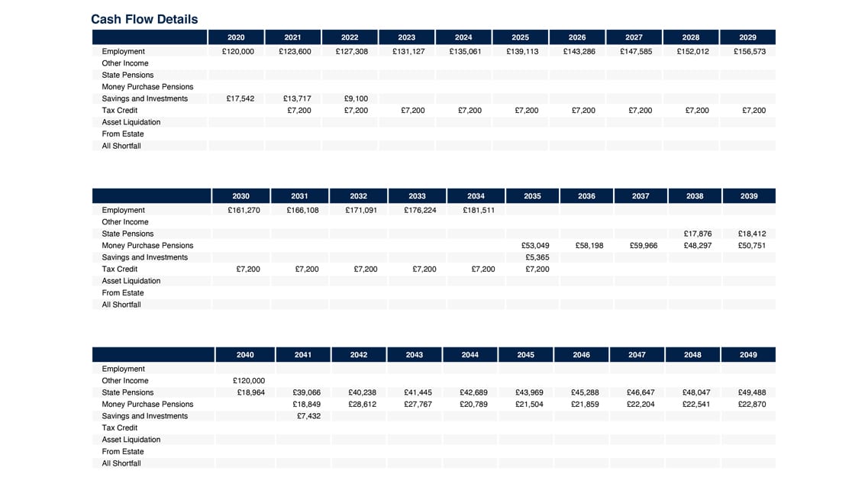The width and height of the screenshot is (868, 484).
Task: Select the 2038 State Pensions value £17,876
Action: click(x=698, y=234)
